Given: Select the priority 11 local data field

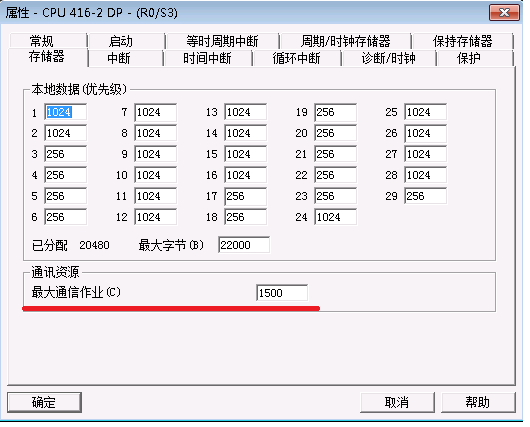Looking at the screenshot, I should [155, 196].
